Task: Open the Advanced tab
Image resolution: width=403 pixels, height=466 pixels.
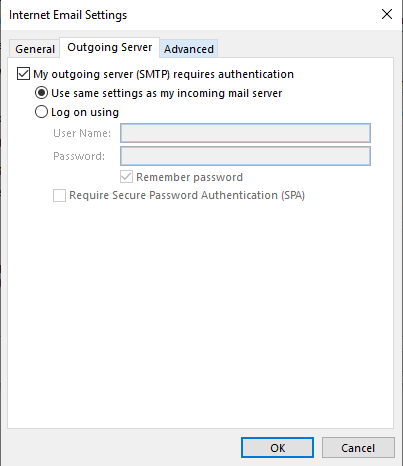Action: (189, 49)
